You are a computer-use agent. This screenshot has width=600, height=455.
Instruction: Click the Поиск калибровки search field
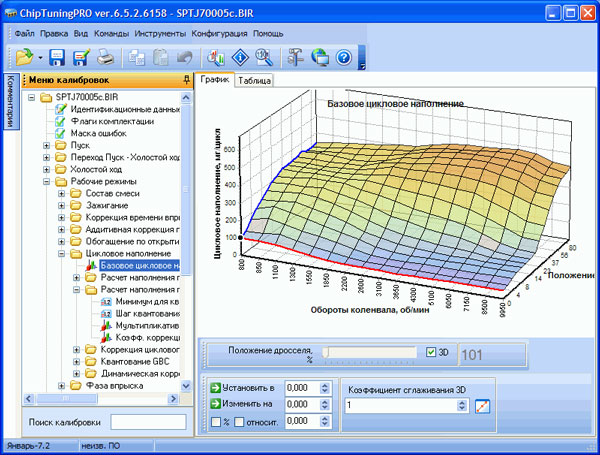[148, 422]
